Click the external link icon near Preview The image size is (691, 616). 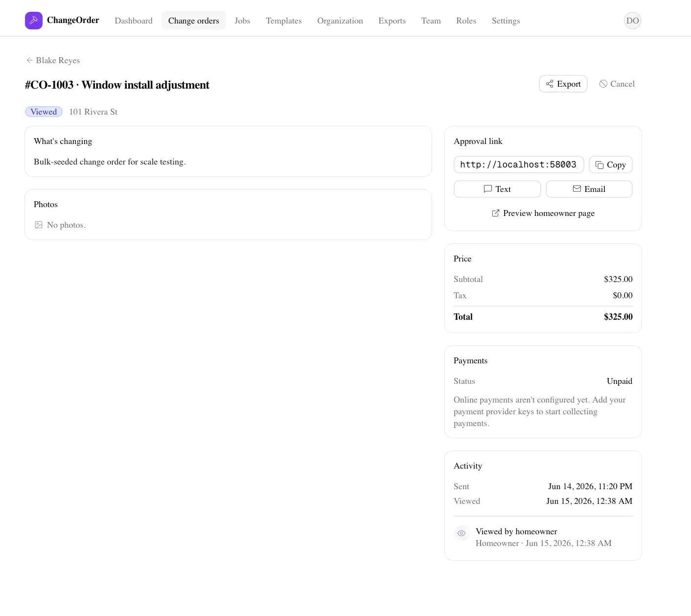click(496, 213)
